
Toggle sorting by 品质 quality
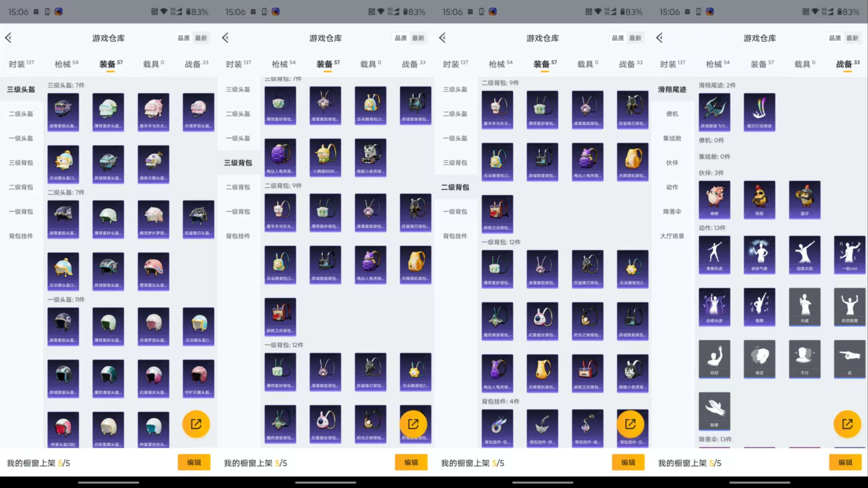[835, 38]
